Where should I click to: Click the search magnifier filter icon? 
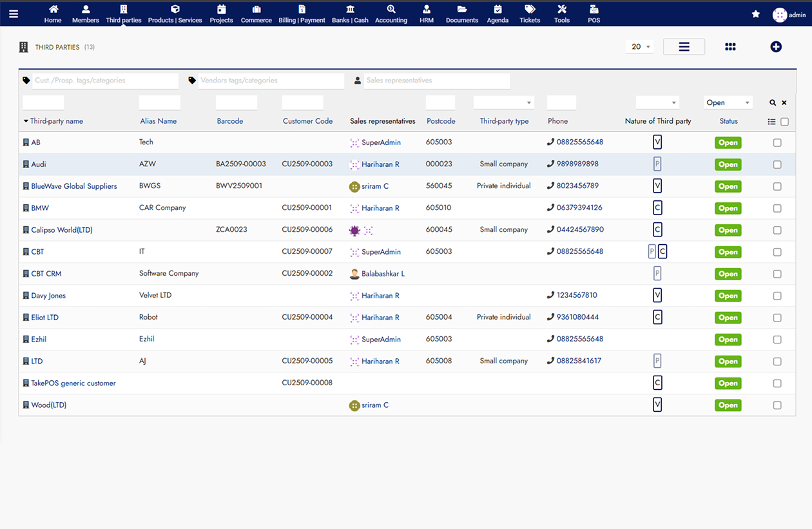(773, 102)
